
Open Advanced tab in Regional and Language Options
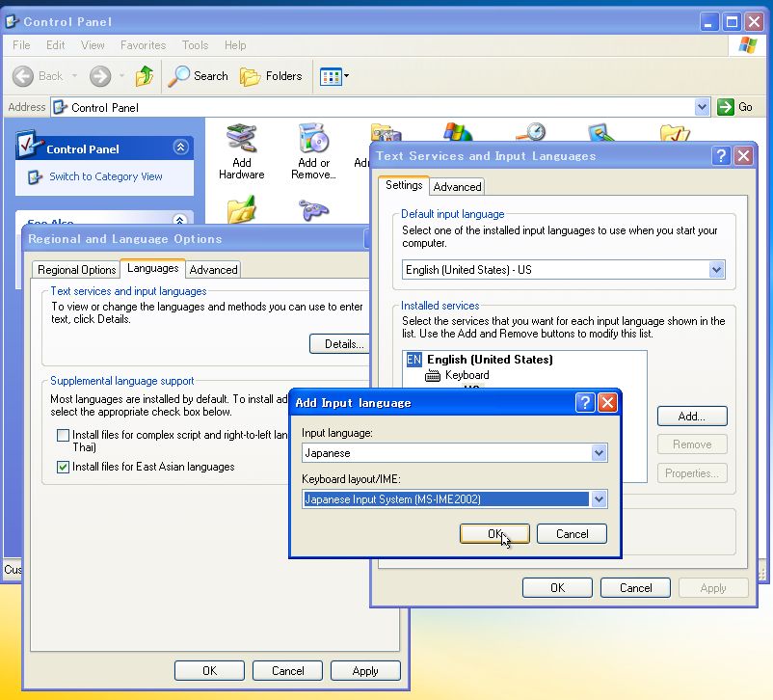click(x=213, y=270)
